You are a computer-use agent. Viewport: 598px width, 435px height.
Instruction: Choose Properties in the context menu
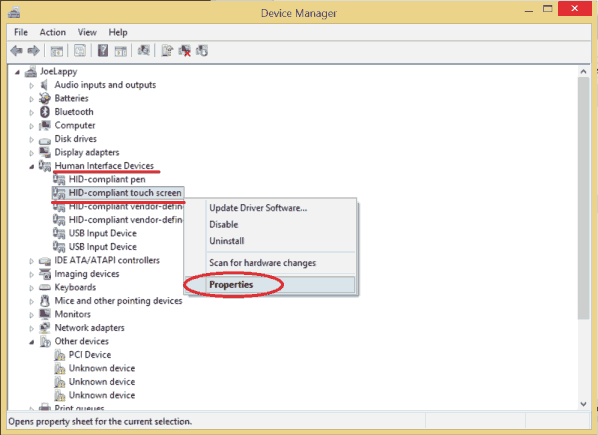point(270,284)
